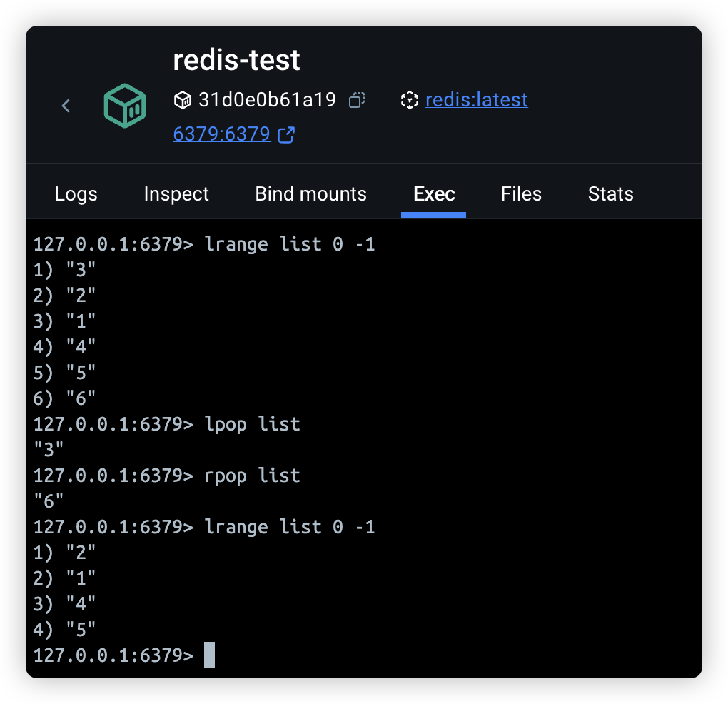Click the first lrange list command line
Screen dimensions: 728x704
pos(290,244)
